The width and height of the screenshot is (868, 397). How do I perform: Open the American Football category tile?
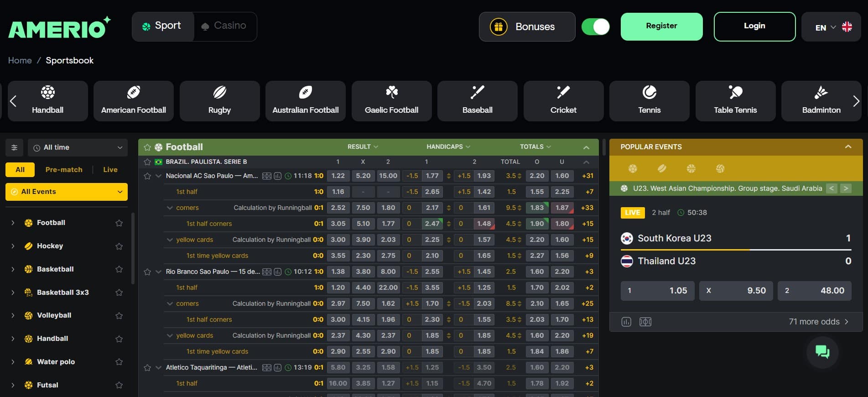[134, 101]
